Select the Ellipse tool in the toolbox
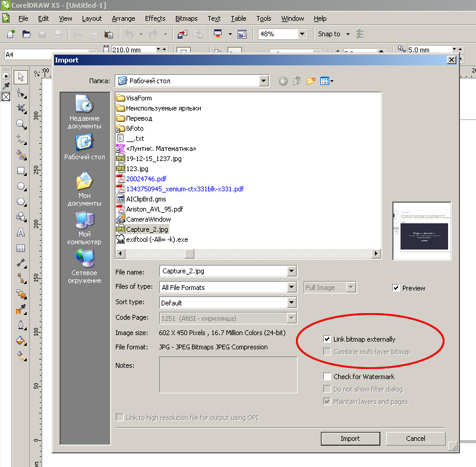Screen dimensions: 476x467 click(x=21, y=187)
